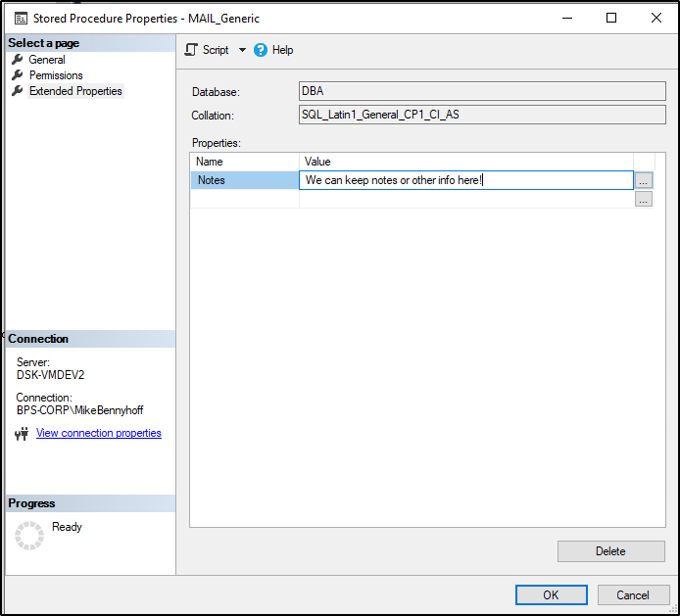Open the General page
680x616 pixels.
pyautogui.click(x=47, y=60)
